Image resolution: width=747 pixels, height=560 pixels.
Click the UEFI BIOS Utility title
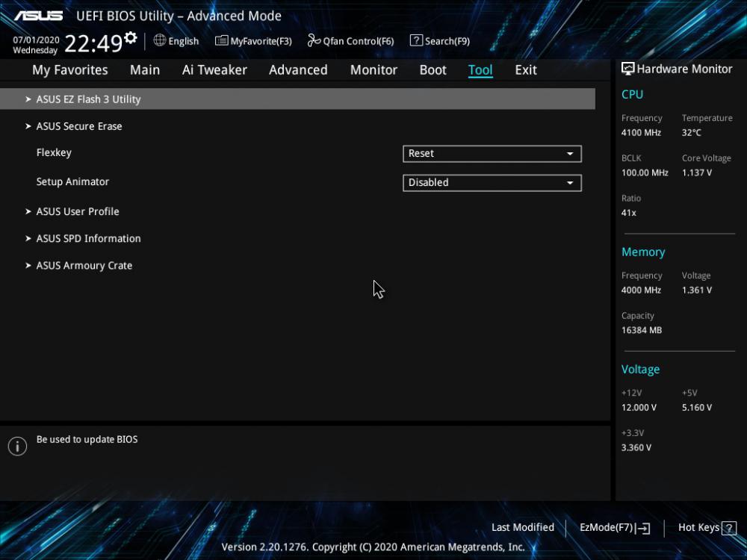click(x=179, y=16)
